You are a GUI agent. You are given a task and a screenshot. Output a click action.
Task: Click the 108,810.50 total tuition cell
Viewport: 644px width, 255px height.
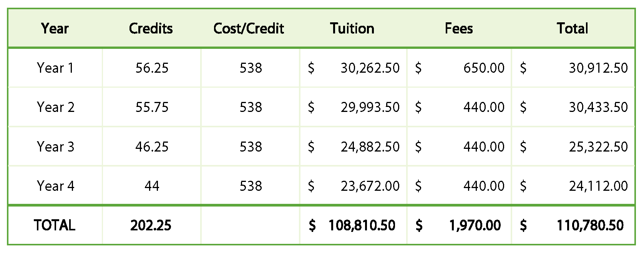362,225
